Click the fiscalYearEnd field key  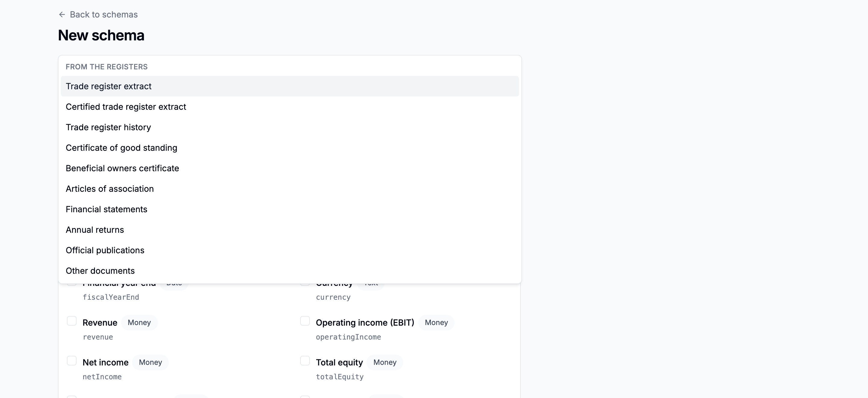(111, 297)
